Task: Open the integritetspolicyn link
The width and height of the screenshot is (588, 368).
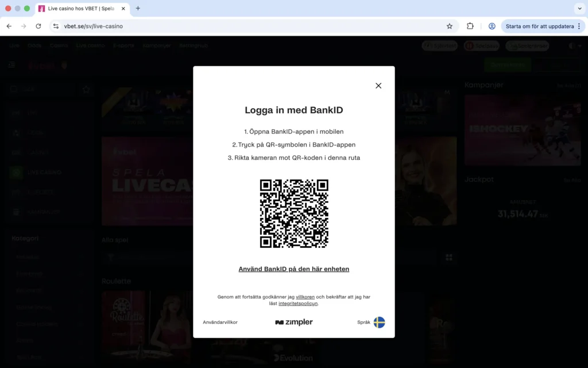Action: pos(297,304)
